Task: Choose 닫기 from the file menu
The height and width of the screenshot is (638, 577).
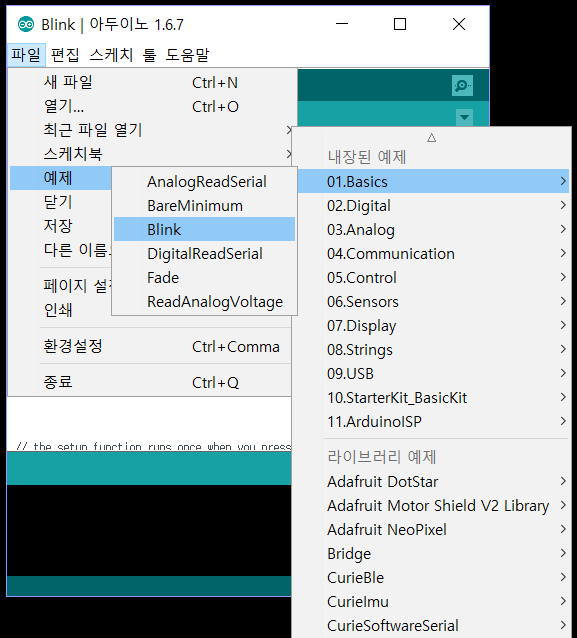Action: [61, 202]
